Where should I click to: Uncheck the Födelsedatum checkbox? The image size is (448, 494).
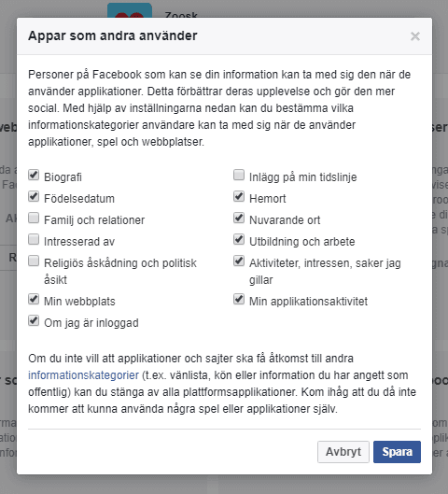click(34, 197)
